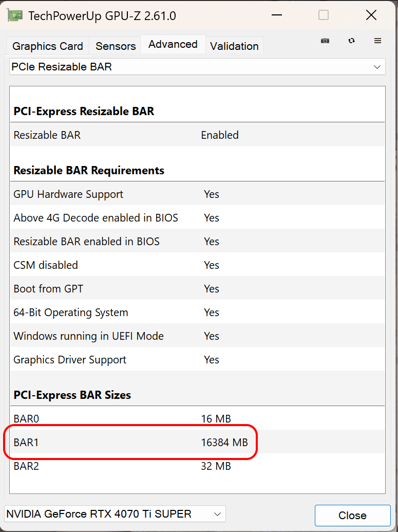This screenshot has width=398, height=532.
Task: Open the NVIDIA GeForce RTX 4070 Ti SUPER selector
Action: pos(115,514)
